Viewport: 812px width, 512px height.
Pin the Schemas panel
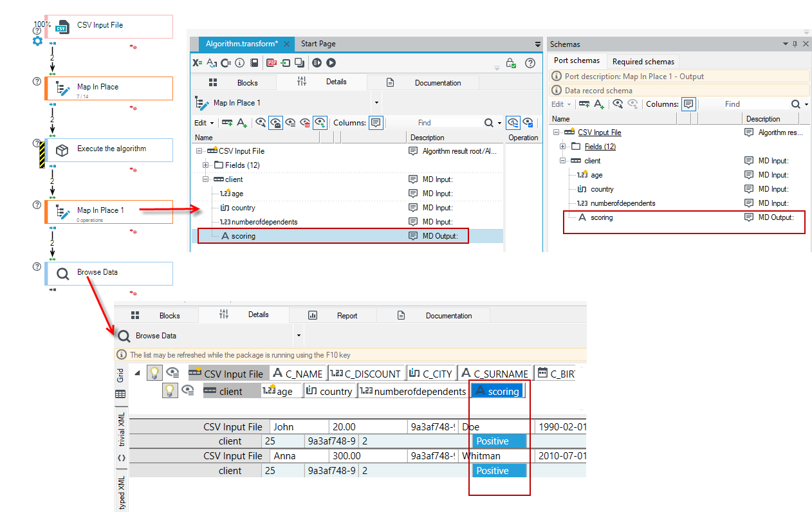pyautogui.click(x=795, y=44)
